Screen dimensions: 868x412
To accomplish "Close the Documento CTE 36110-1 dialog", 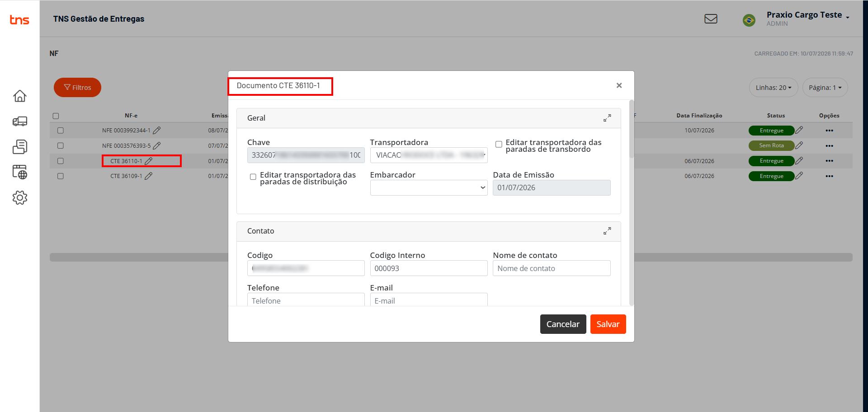I will click(x=619, y=85).
